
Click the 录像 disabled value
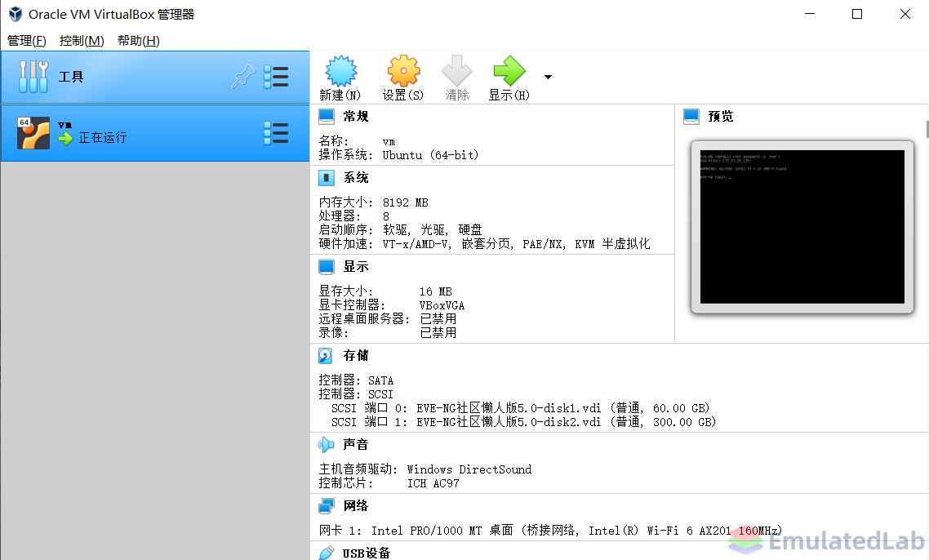point(438,333)
